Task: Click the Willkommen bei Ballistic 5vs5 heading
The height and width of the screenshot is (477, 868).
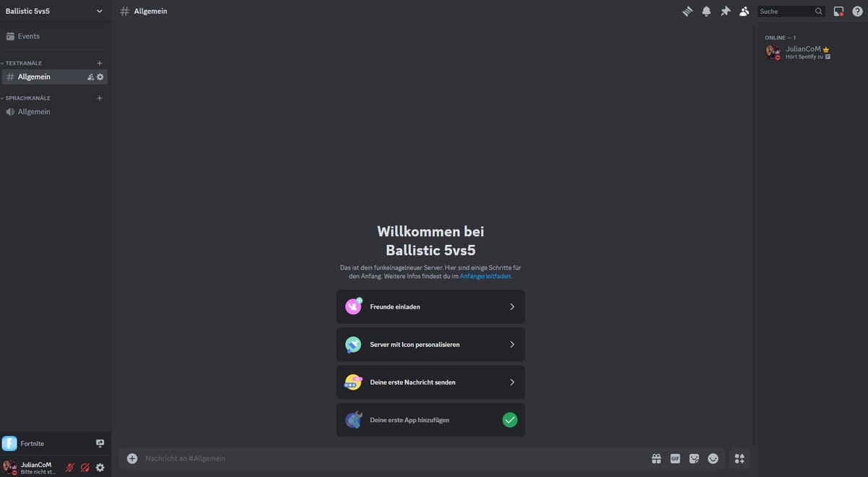Action: tap(430, 241)
